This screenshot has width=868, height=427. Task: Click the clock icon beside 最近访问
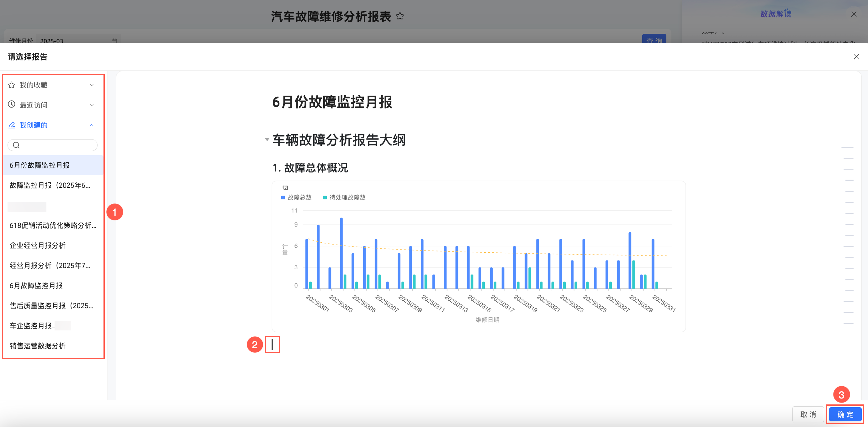12,104
